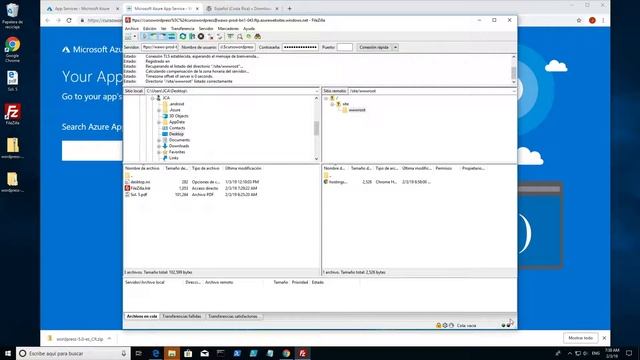Switch to Archivos en cola tab
This screenshot has width=640, height=360.
click(x=142, y=316)
